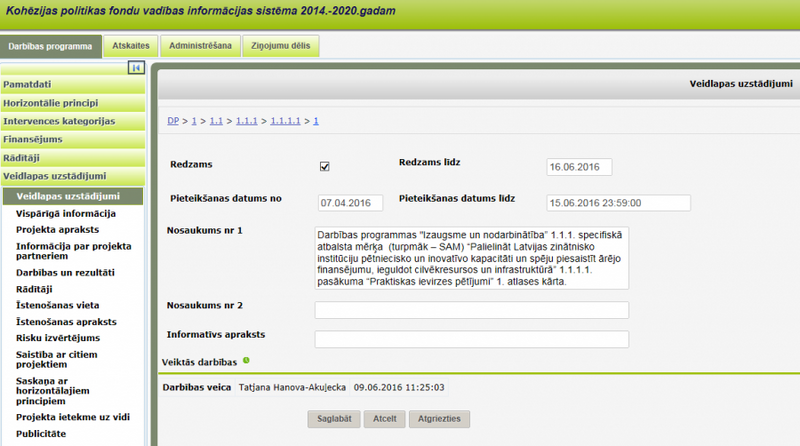Follow the 1.1 breadcrumb link
Image resolution: width=800 pixels, height=446 pixels.
[x=216, y=121]
